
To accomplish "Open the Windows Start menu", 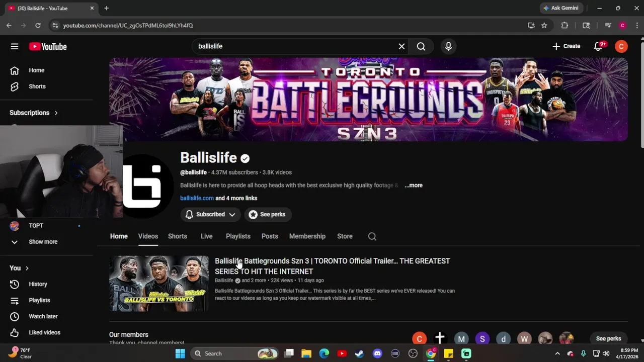I will (180, 353).
